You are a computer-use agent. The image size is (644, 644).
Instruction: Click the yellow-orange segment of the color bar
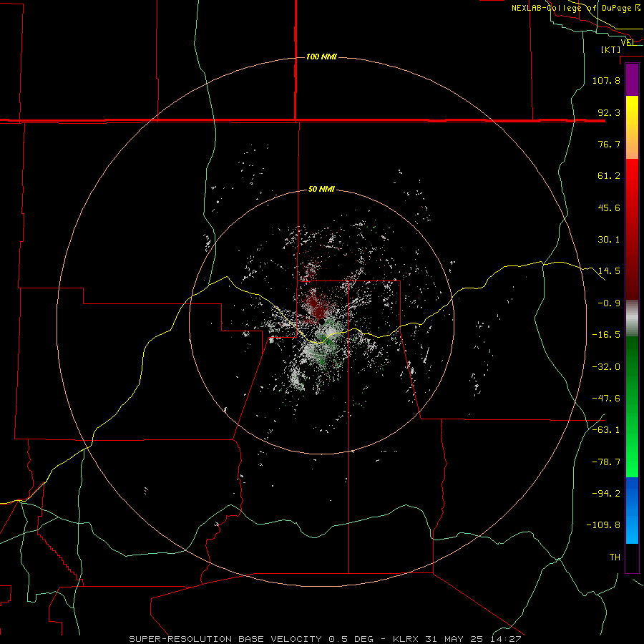632,127
